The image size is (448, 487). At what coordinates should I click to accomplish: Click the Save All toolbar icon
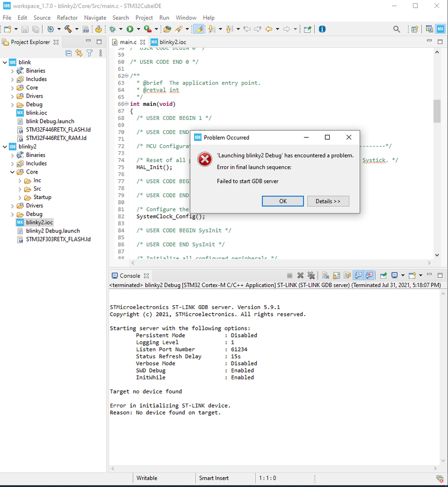[x=36, y=29]
